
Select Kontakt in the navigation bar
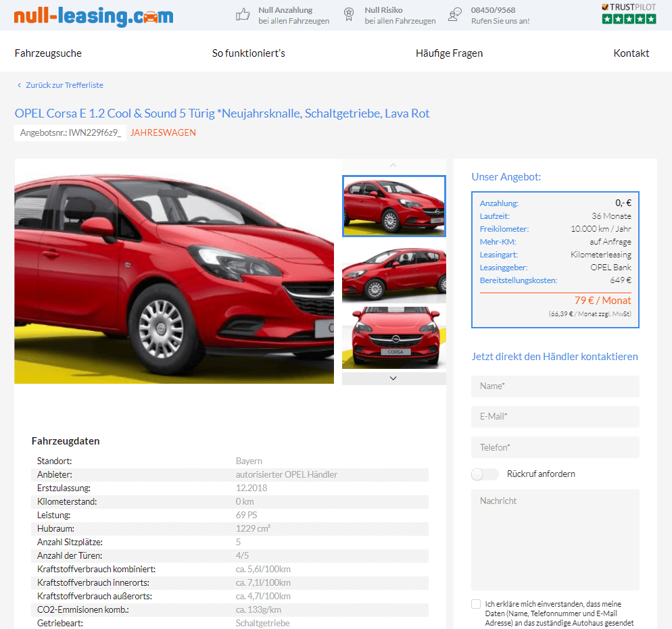tap(631, 53)
